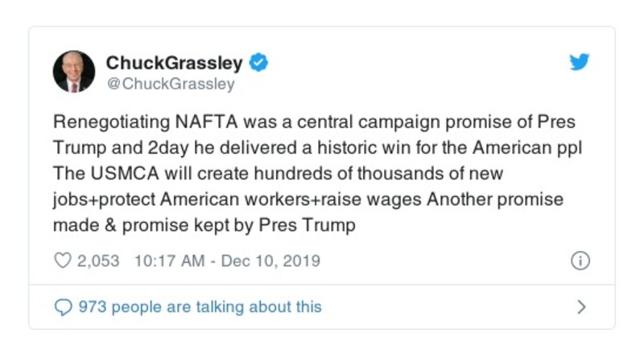Expand the conversation with the right chevron
644x358 pixels.
[x=581, y=307]
